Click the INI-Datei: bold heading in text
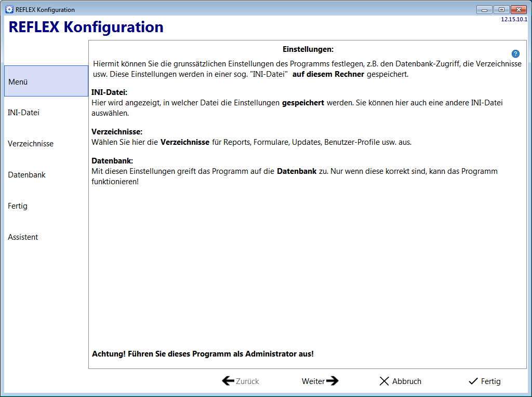 click(109, 92)
